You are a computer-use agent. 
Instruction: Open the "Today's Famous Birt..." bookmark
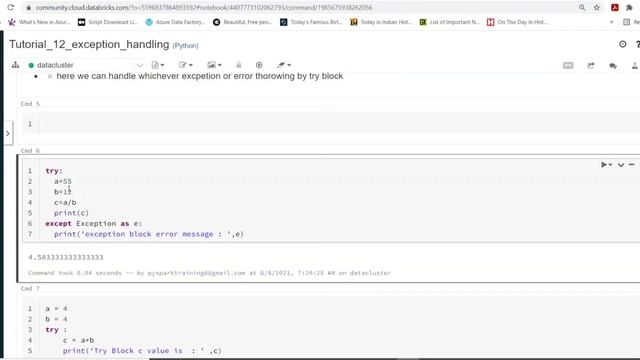311,22
